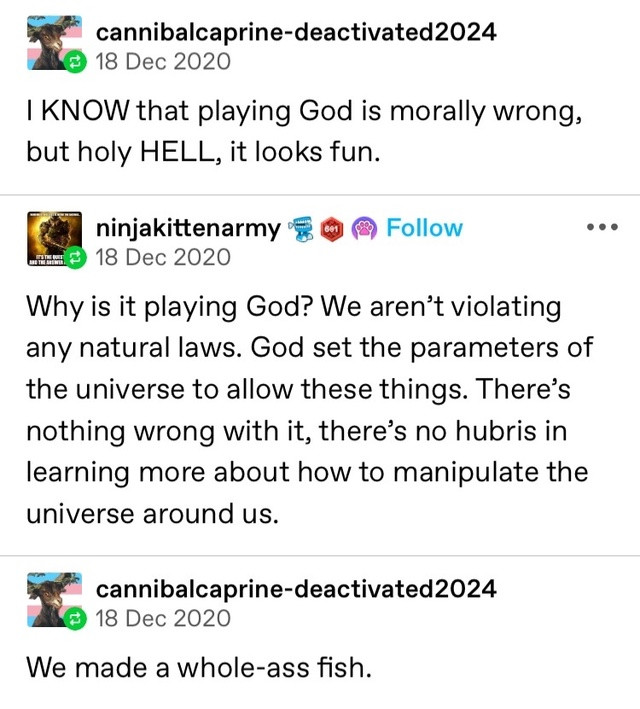Click the "Why is it playing God?" reply text
The width and height of the screenshot is (640, 709).
[x=300, y=412]
